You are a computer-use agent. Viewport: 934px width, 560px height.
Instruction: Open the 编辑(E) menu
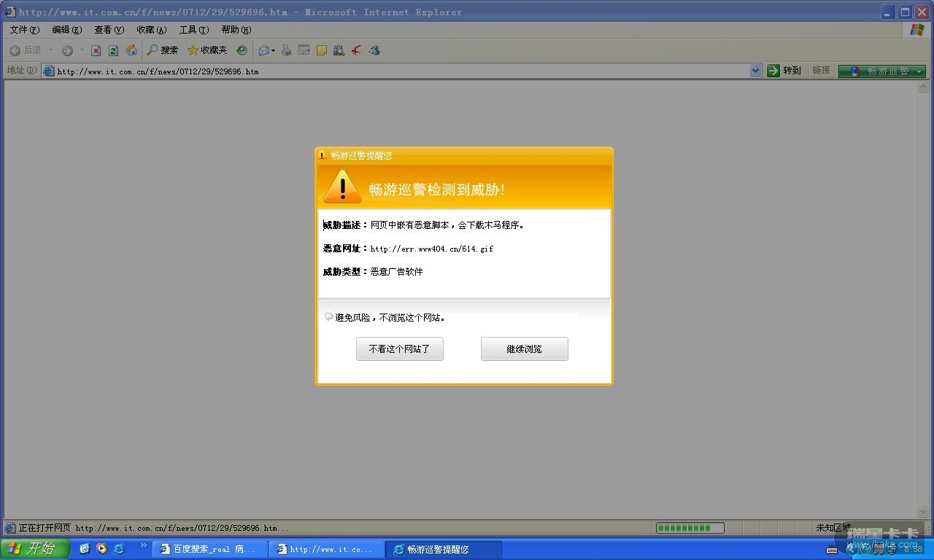(x=67, y=30)
